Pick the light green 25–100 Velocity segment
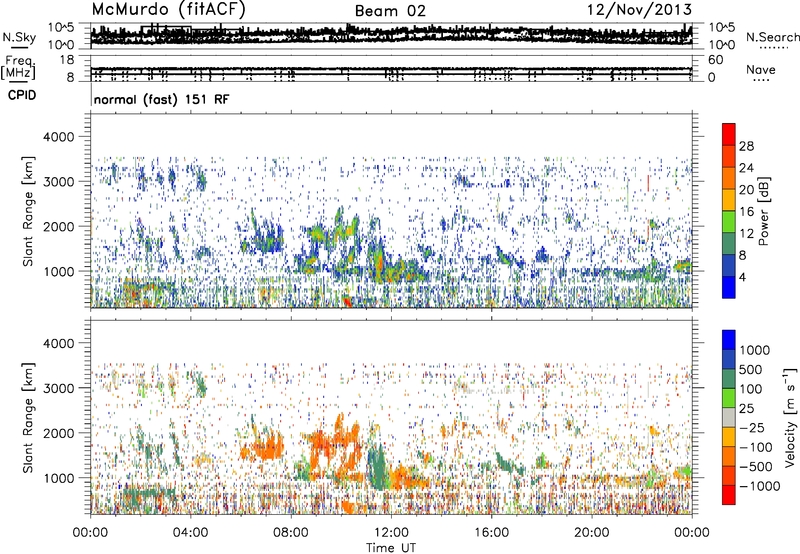Image resolution: width=800 pixels, height=554 pixels. [x=729, y=398]
